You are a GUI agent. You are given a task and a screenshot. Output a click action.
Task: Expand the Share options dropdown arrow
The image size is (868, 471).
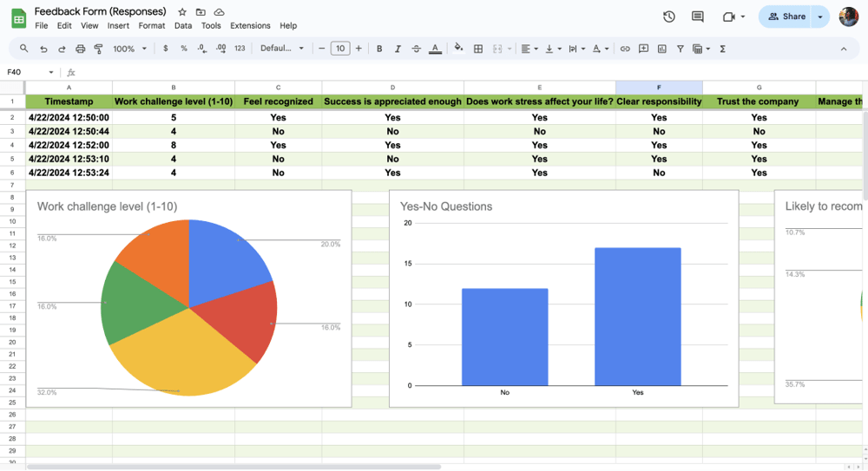(820, 16)
